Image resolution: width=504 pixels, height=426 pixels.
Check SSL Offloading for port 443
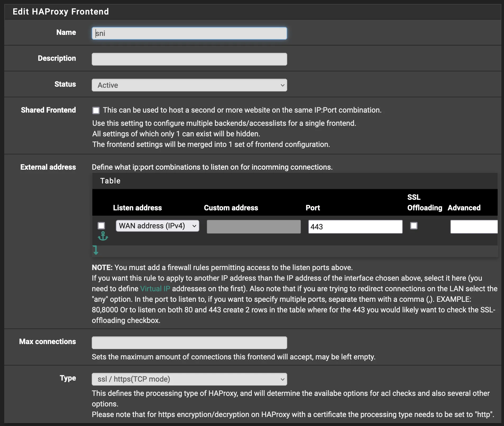[x=414, y=225]
